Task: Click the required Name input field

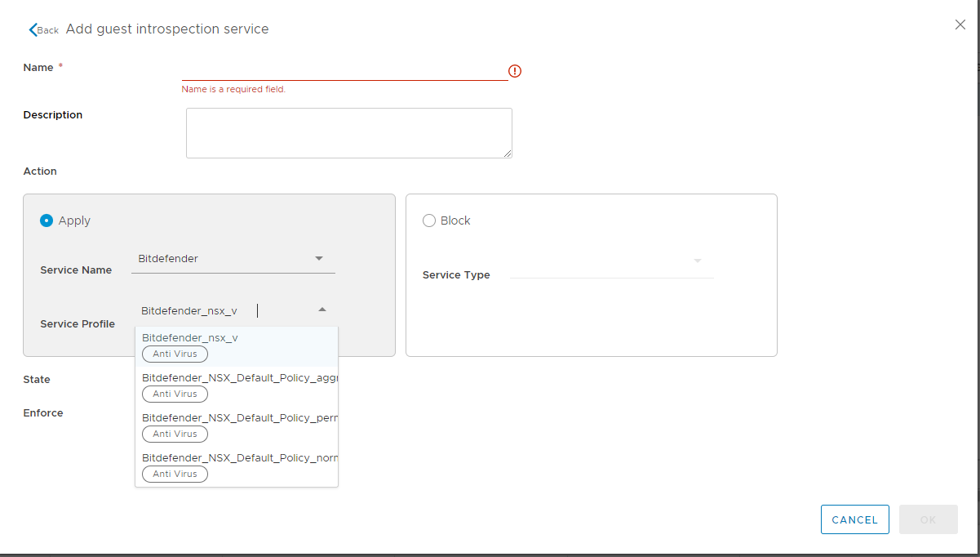Action: (x=343, y=71)
